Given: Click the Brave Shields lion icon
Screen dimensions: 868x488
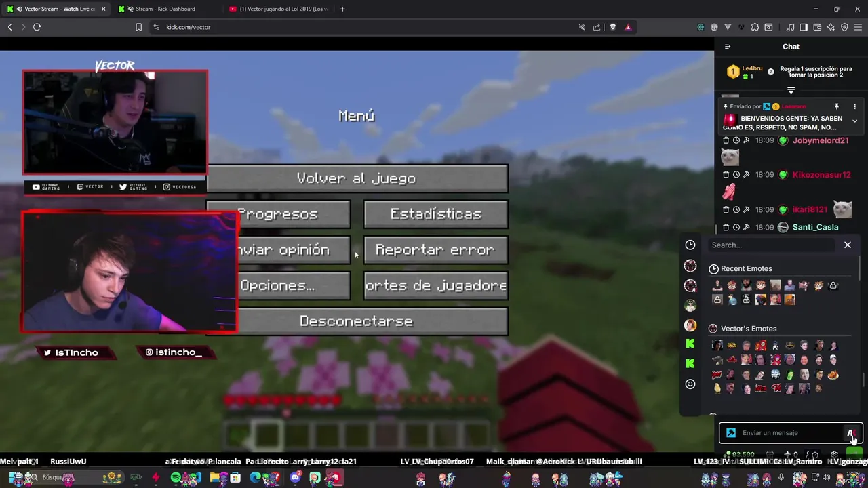Looking at the screenshot, I should pos(613,27).
